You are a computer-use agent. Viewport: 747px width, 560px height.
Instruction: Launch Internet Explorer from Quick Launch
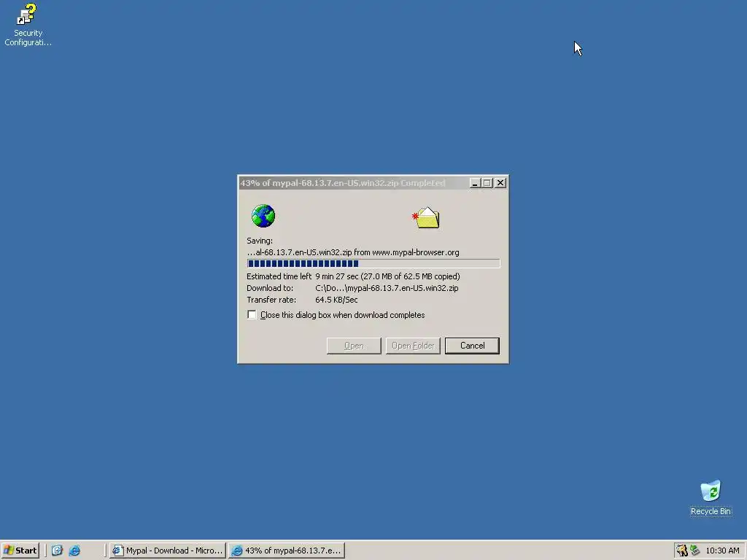point(75,551)
